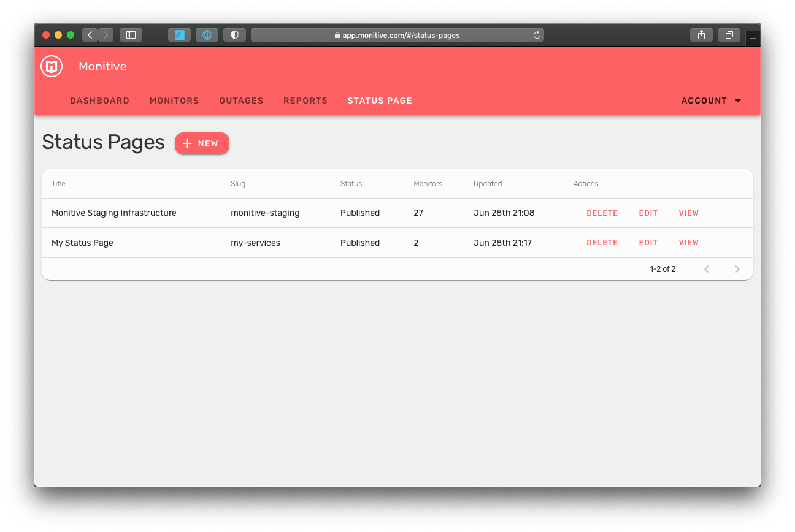Click the 27 monitors count cell
The height and width of the screenshot is (532, 795).
[418, 213]
